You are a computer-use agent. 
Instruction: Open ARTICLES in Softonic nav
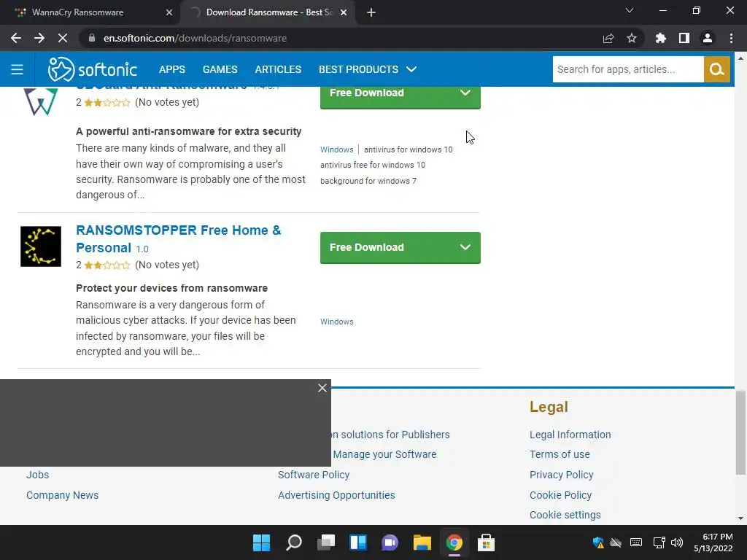278,69
